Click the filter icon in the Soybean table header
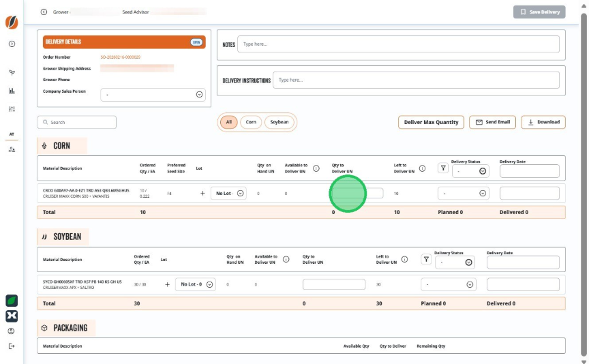 click(426, 259)
